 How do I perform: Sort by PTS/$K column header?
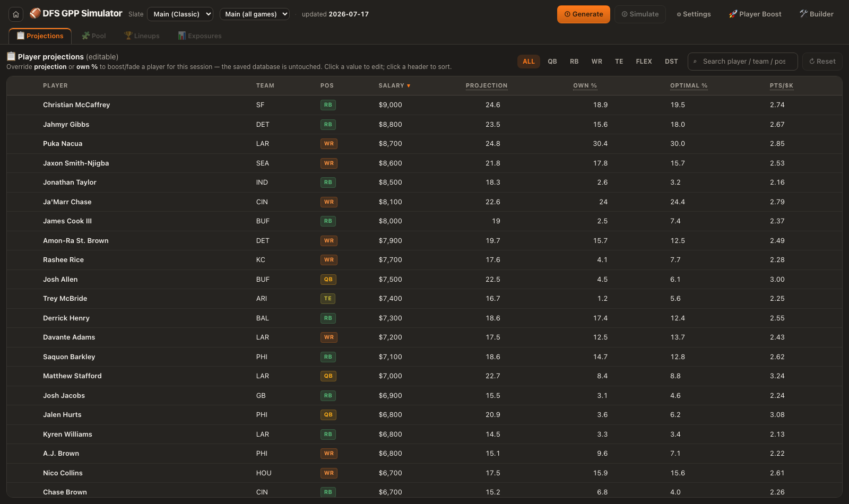pyautogui.click(x=782, y=85)
